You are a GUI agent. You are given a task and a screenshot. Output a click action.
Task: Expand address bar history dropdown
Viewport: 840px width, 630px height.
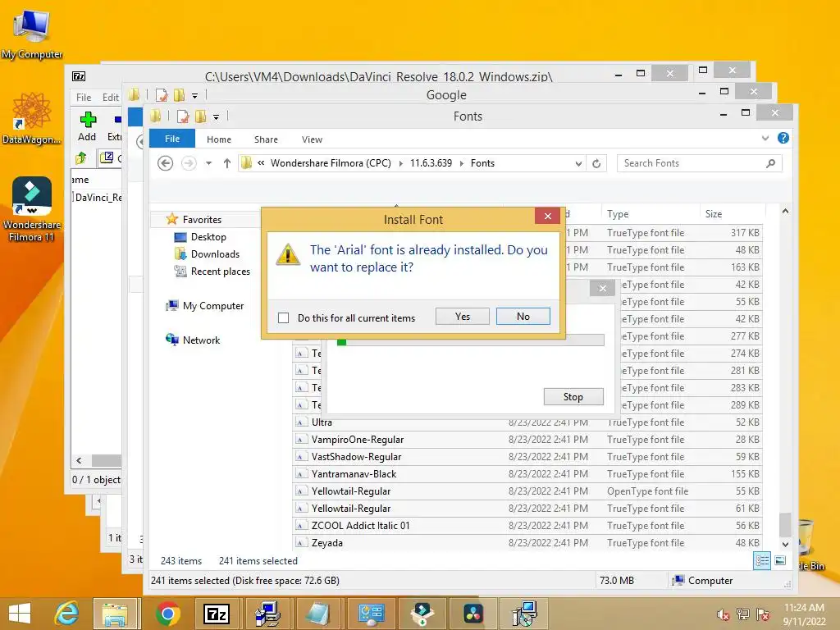click(578, 163)
